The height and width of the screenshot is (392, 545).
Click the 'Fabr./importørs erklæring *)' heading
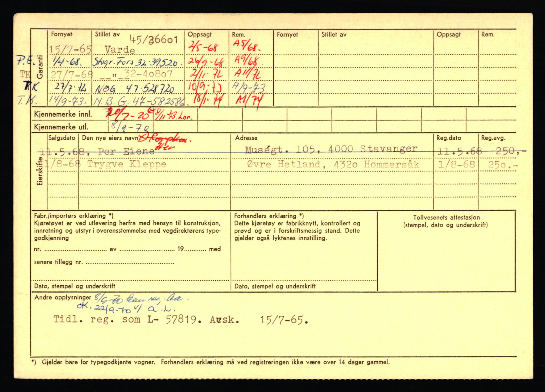tap(73, 216)
